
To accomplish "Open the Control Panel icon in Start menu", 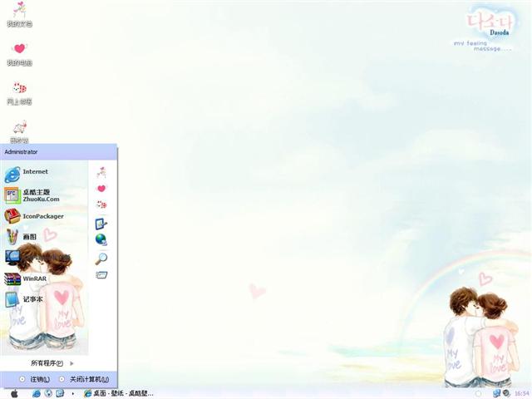I will click(101, 224).
